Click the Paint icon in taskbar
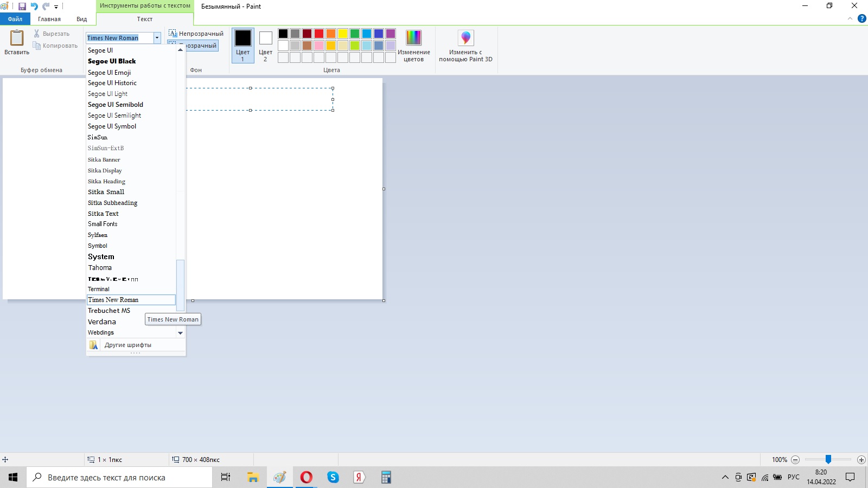The height and width of the screenshot is (488, 868). [279, 477]
